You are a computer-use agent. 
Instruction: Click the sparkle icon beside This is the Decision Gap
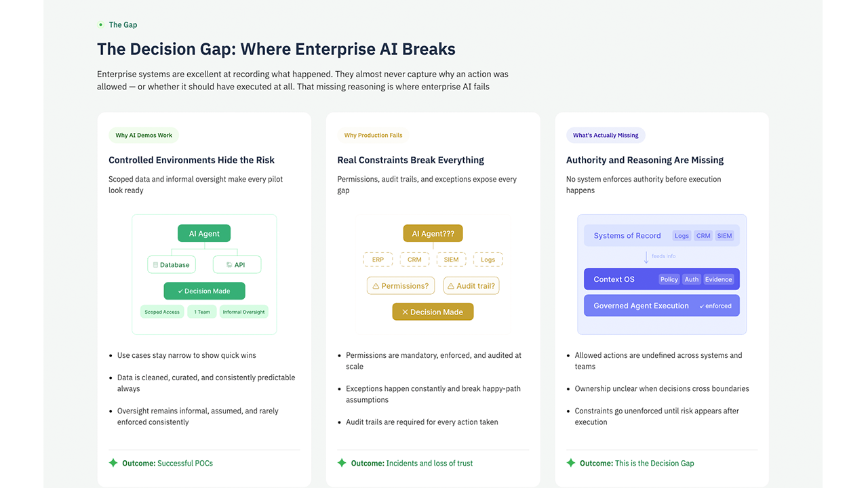(x=571, y=463)
